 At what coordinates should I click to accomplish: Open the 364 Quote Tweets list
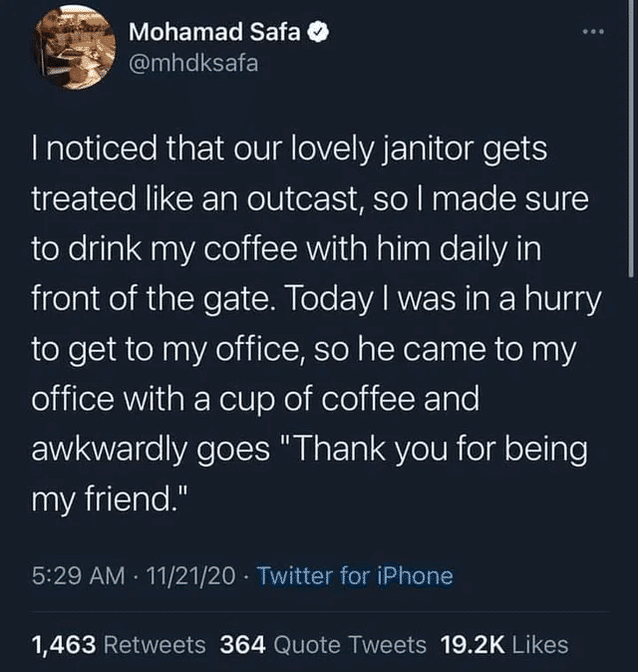322,644
